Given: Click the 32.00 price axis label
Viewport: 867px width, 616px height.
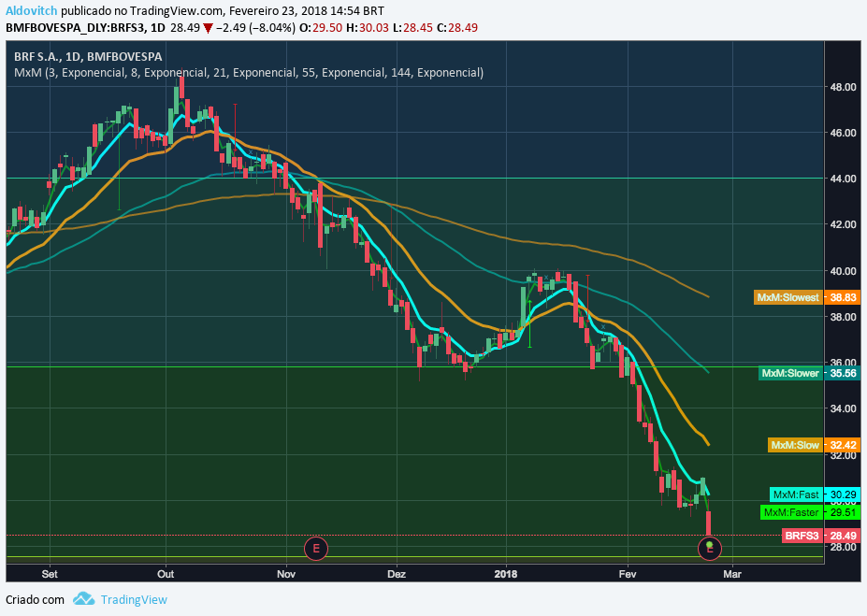Looking at the screenshot, I should (843, 456).
